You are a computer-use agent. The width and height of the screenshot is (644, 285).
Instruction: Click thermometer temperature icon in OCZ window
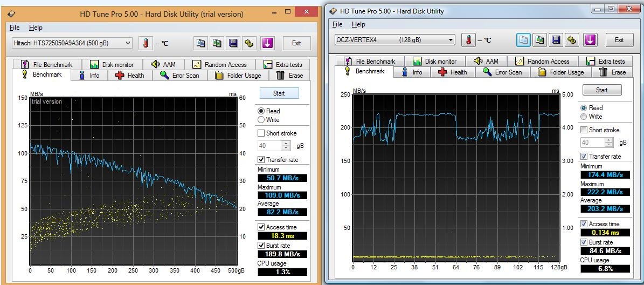[x=469, y=40]
